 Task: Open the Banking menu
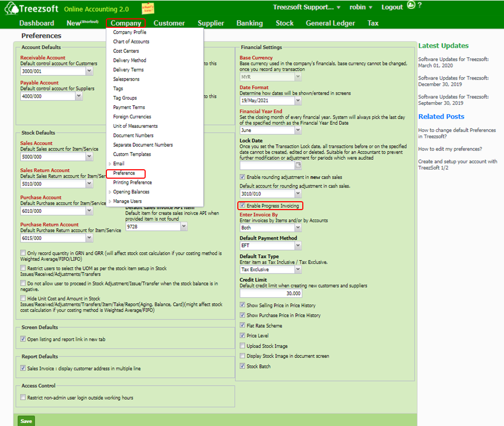pos(250,23)
